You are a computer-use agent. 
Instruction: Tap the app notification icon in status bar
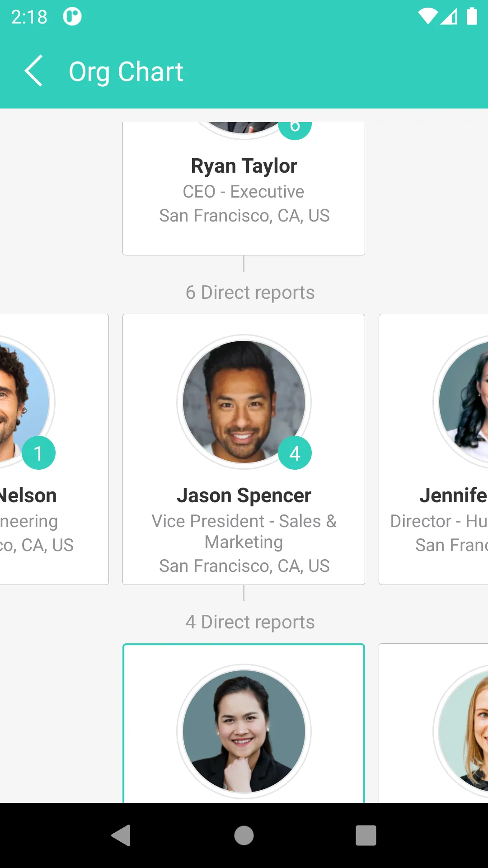pyautogui.click(x=72, y=17)
